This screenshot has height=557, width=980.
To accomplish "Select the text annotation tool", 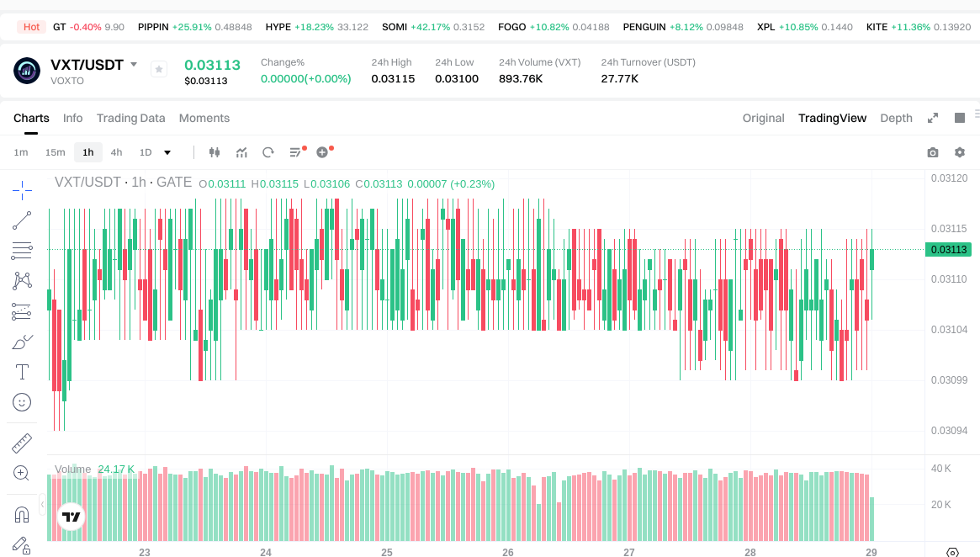I will tap(22, 372).
